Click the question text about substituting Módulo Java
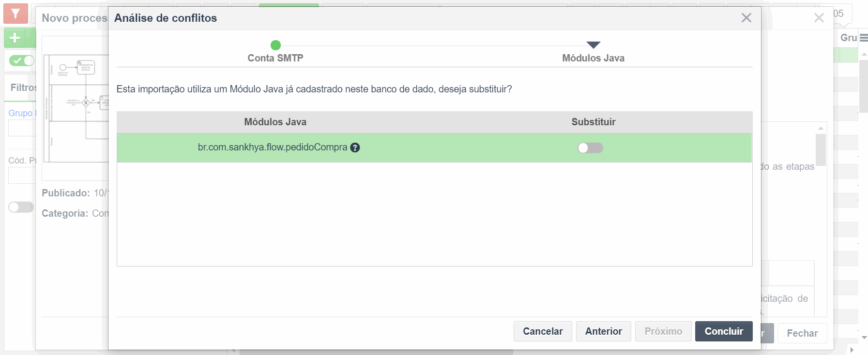 pos(314,89)
